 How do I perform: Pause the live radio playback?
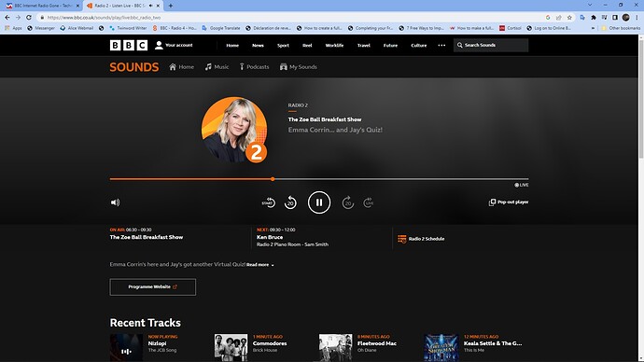tap(319, 202)
